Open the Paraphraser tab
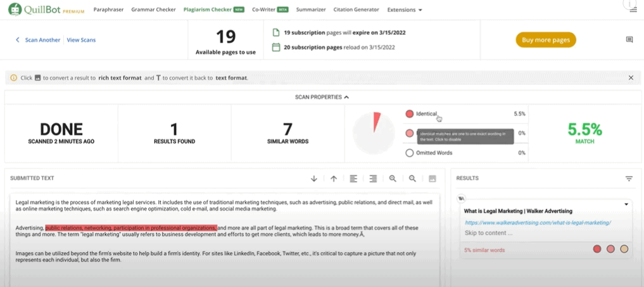 108,10
